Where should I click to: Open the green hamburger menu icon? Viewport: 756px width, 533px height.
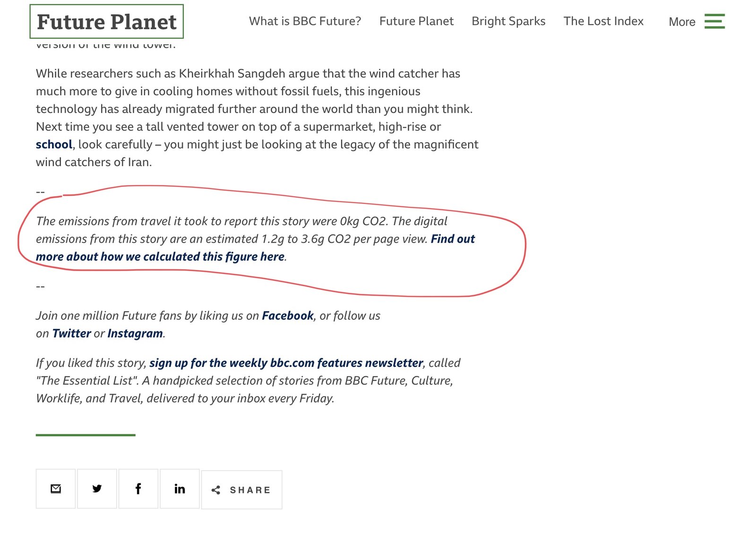(714, 21)
